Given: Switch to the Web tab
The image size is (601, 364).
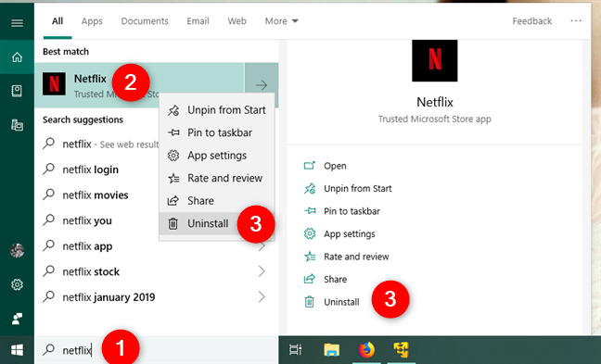Looking at the screenshot, I should coord(237,21).
